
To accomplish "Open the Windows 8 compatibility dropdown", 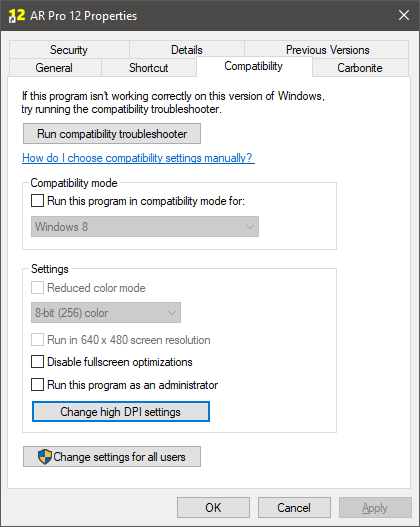I will pos(145,227).
